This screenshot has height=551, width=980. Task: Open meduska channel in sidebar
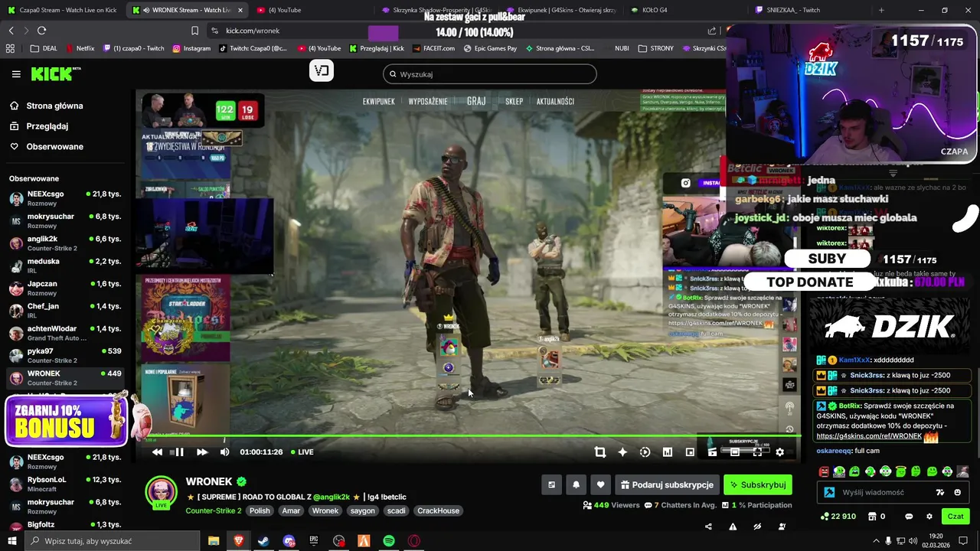click(65, 266)
